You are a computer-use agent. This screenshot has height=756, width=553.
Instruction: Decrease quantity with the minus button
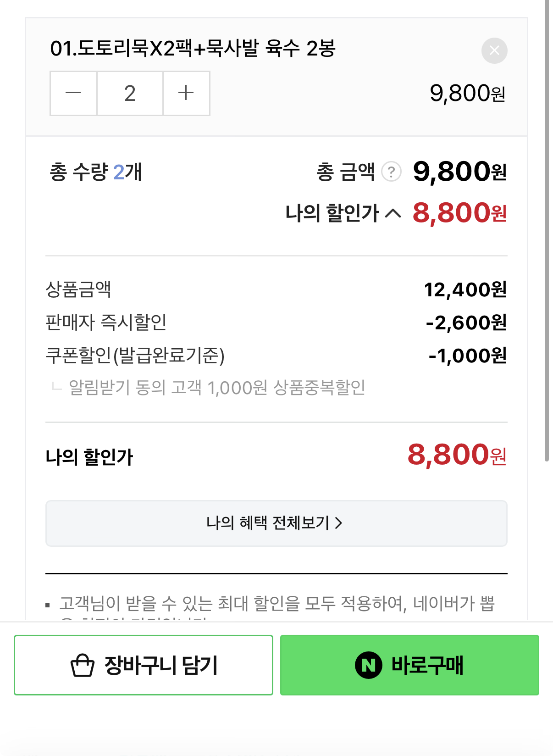(x=73, y=93)
